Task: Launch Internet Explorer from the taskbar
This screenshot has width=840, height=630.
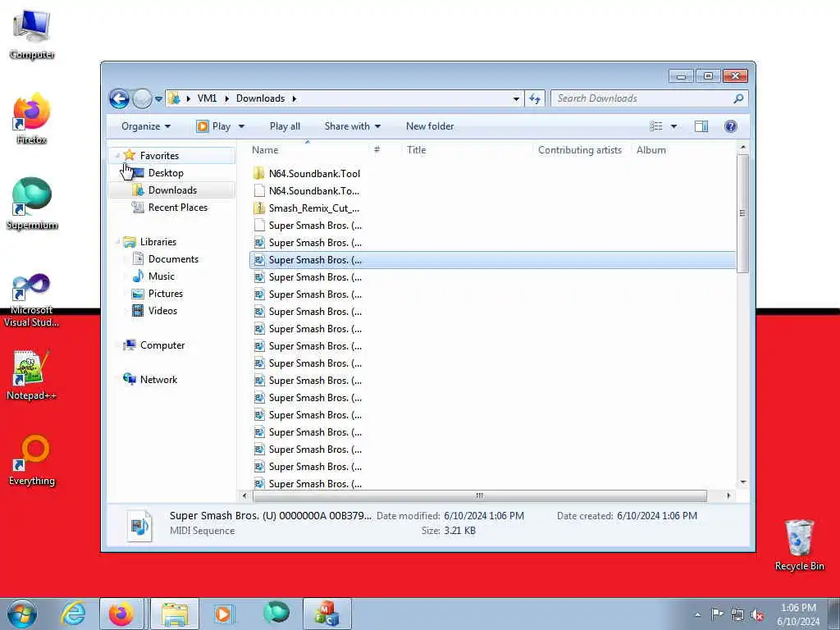Action: [x=73, y=614]
